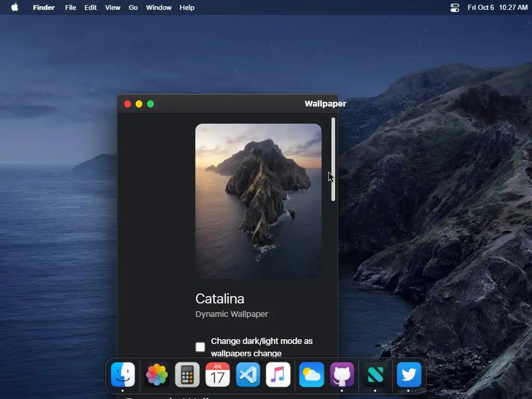Open the Help menu
This screenshot has height=399, width=532.
(187, 7)
